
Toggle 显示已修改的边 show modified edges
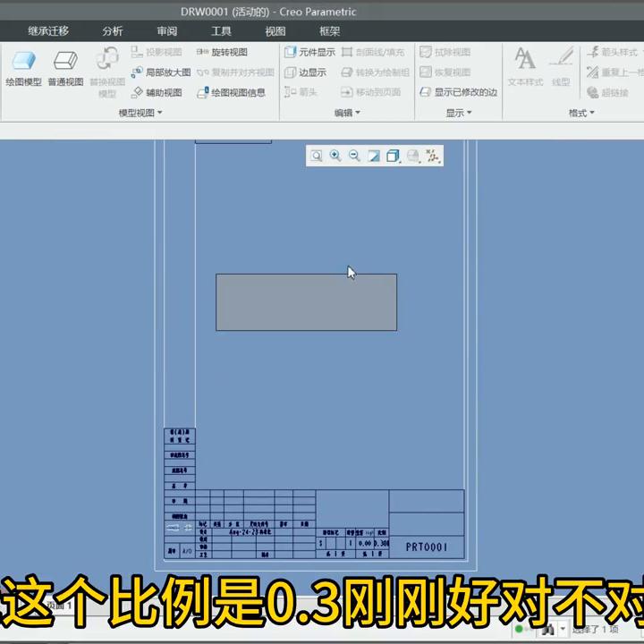[458, 92]
